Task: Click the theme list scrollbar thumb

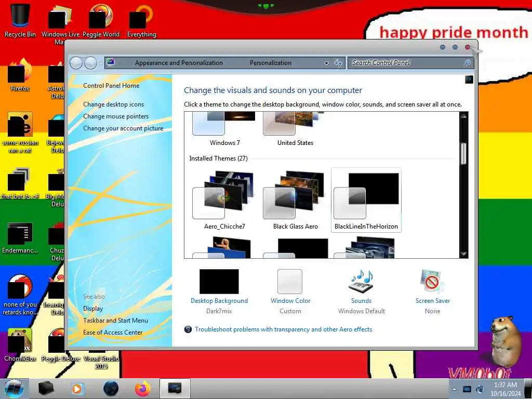Action: tap(463, 153)
